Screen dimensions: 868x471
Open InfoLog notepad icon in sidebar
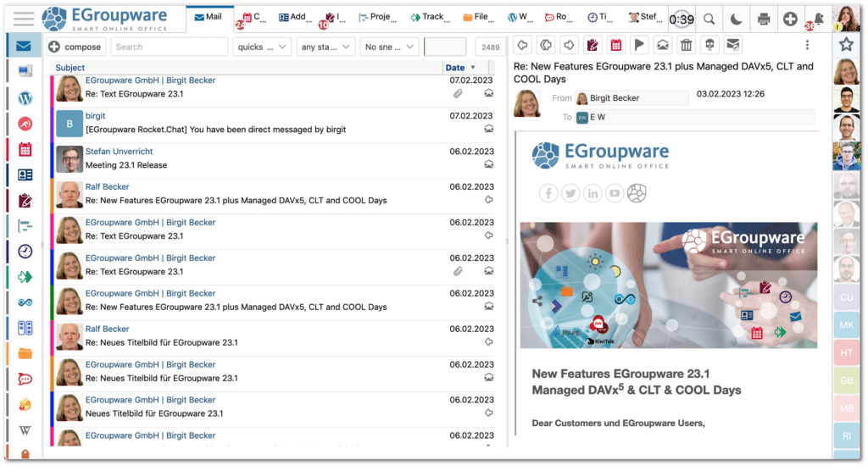[x=25, y=201]
